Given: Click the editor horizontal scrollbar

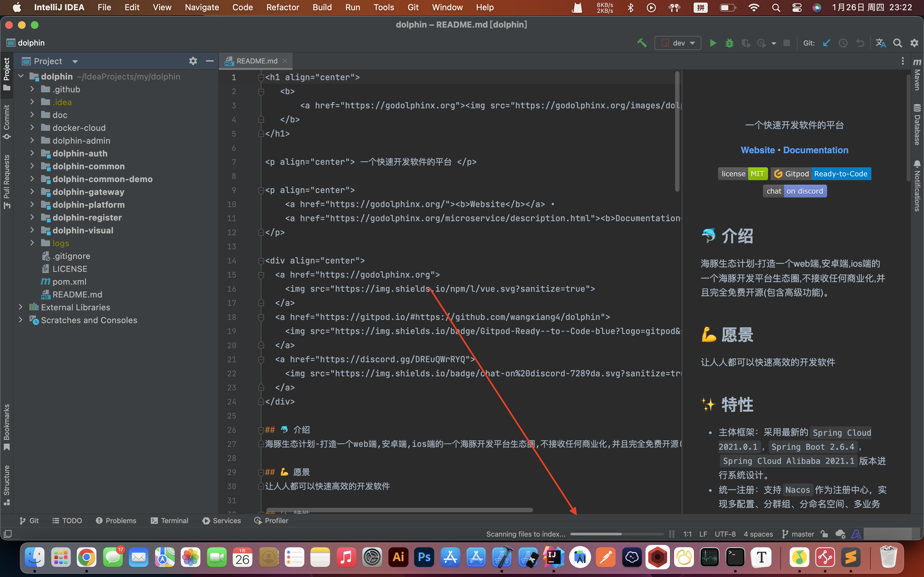Looking at the screenshot, I should tap(399, 510).
